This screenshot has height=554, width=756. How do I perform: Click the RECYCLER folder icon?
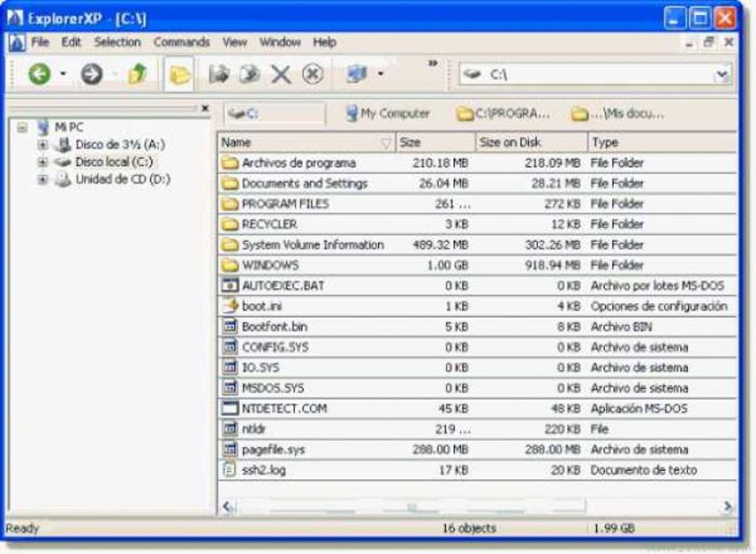(x=230, y=224)
